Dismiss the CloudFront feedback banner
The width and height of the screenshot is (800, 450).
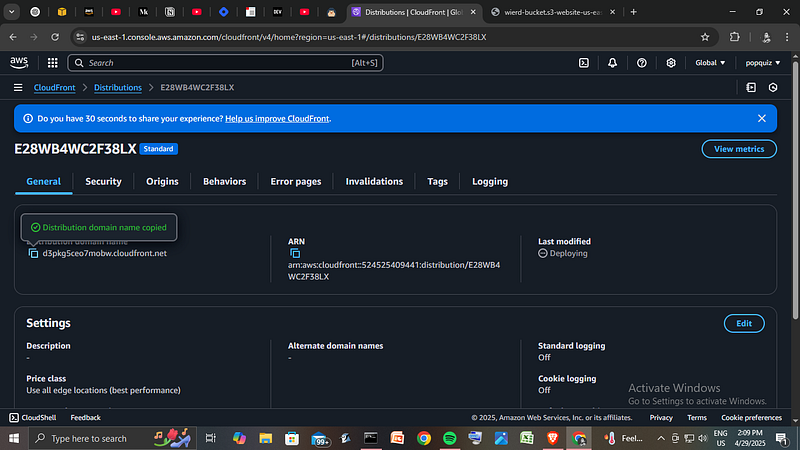click(x=762, y=118)
